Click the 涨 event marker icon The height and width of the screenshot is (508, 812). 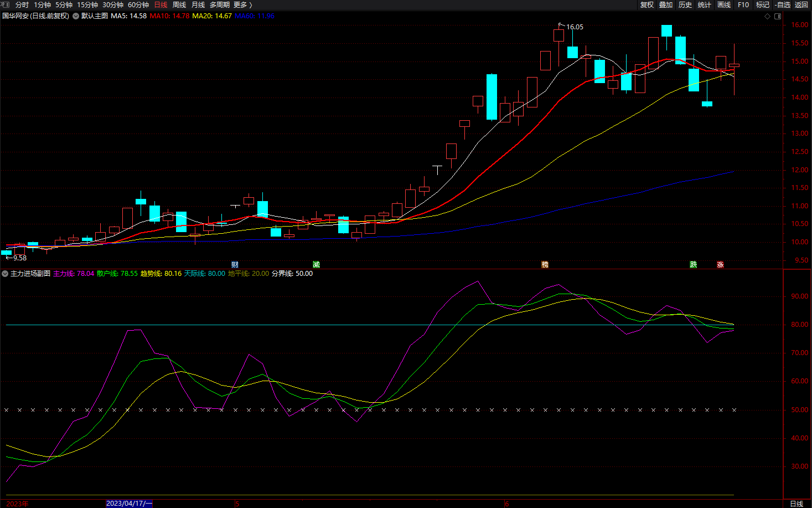[720, 265]
